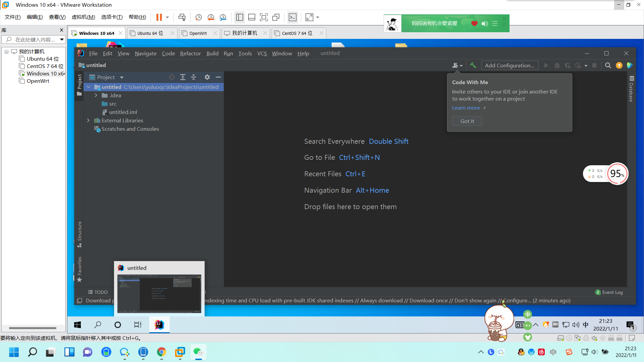Image resolution: width=644 pixels, height=362 pixels.
Task: Click the src folder
Action: point(113,104)
